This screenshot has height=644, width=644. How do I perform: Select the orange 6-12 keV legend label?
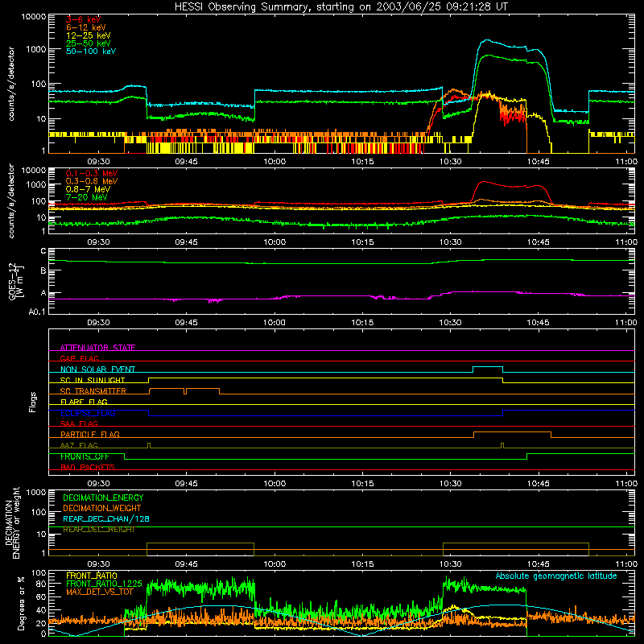[x=86, y=27]
